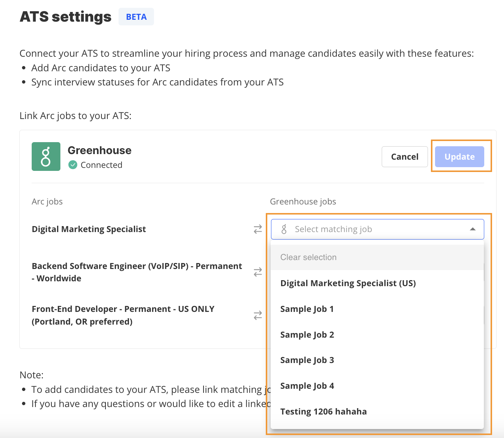504x438 pixels.
Task: Pick Testing 1206 hahaha option
Action: (x=377, y=412)
